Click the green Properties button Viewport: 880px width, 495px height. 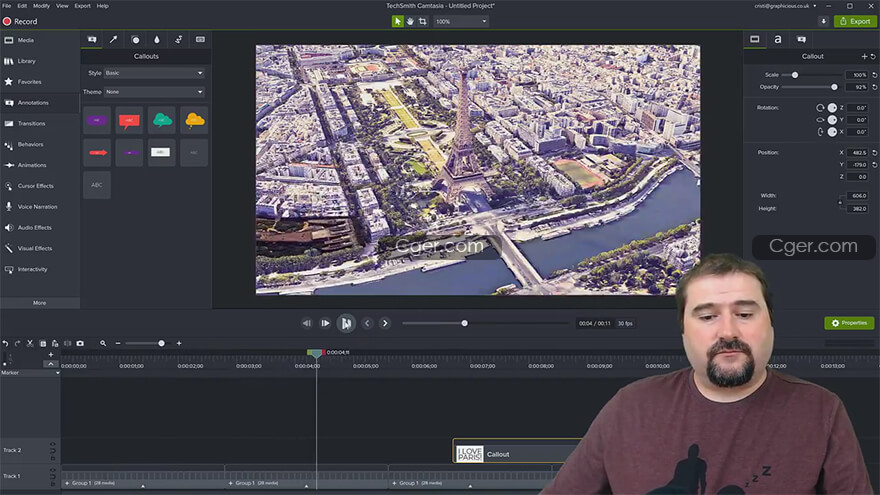(x=849, y=323)
